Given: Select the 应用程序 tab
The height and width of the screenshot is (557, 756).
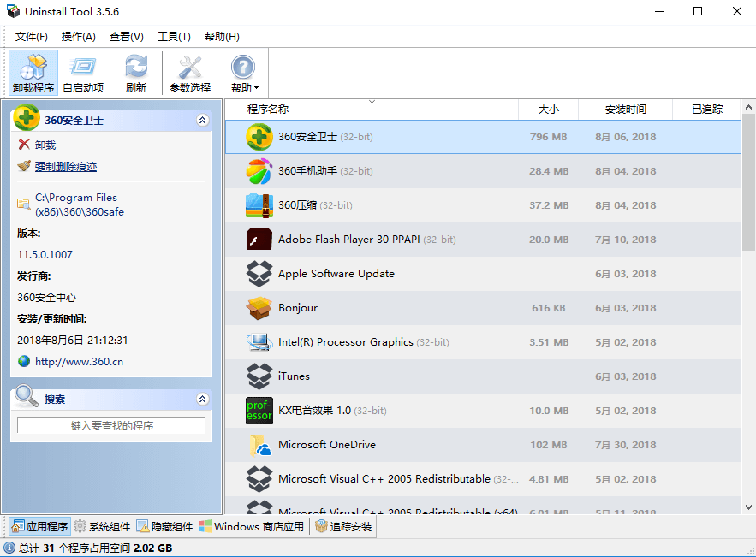Looking at the screenshot, I should tap(40, 527).
